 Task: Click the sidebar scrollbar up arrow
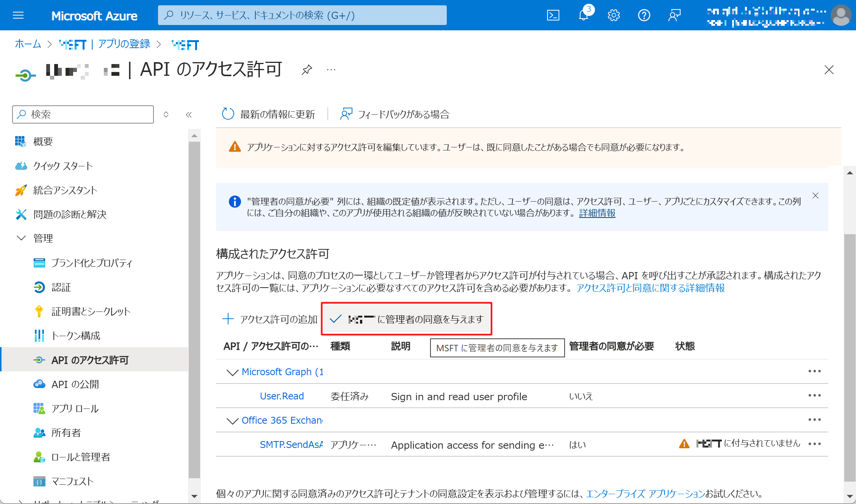[194, 136]
